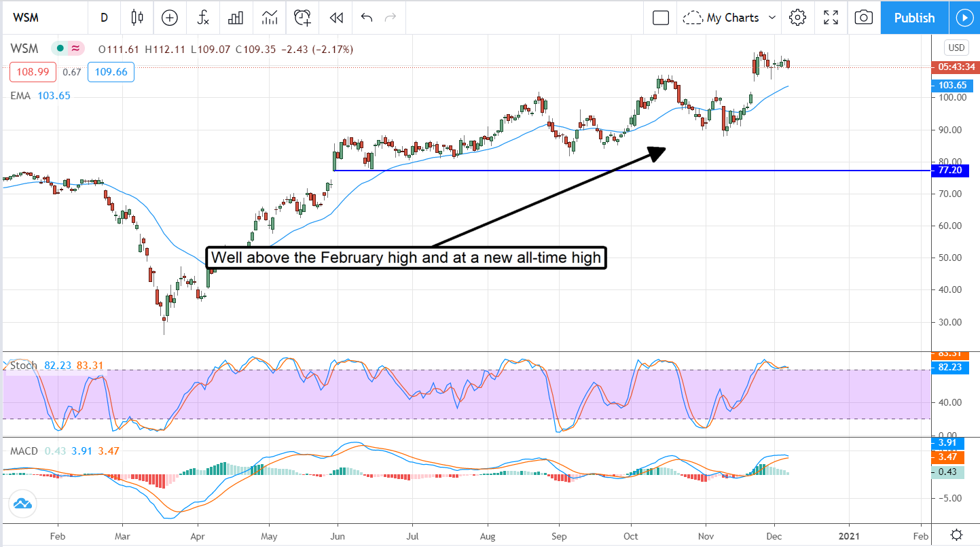This screenshot has height=547, width=980.
Task: Start Bar Replay with the rewind icon
Action: (x=335, y=18)
